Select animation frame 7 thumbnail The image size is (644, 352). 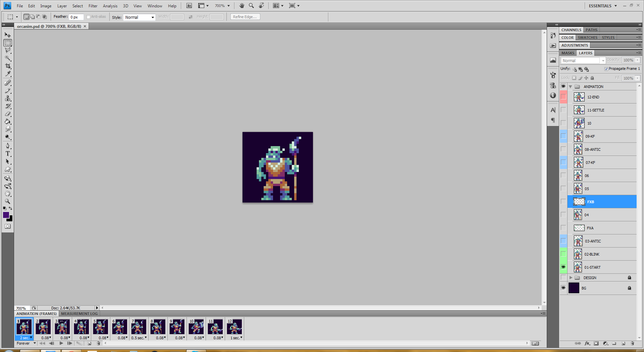139,326
